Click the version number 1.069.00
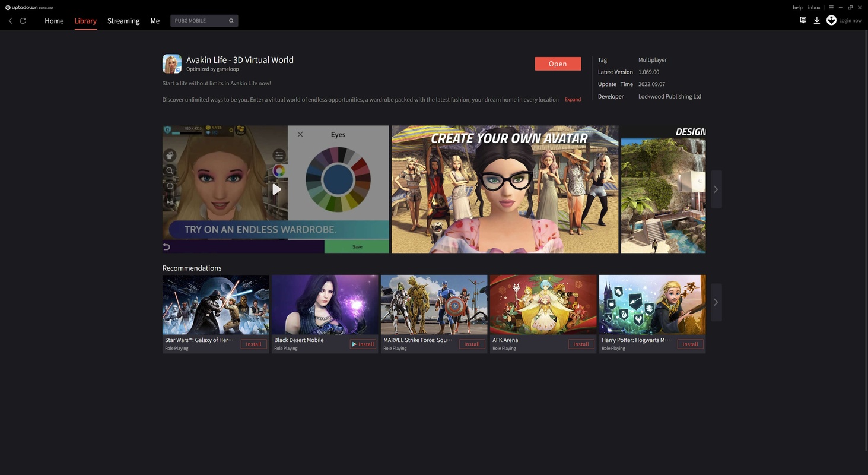The width and height of the screenshot is (868, 475). click(x=648, y=72)
